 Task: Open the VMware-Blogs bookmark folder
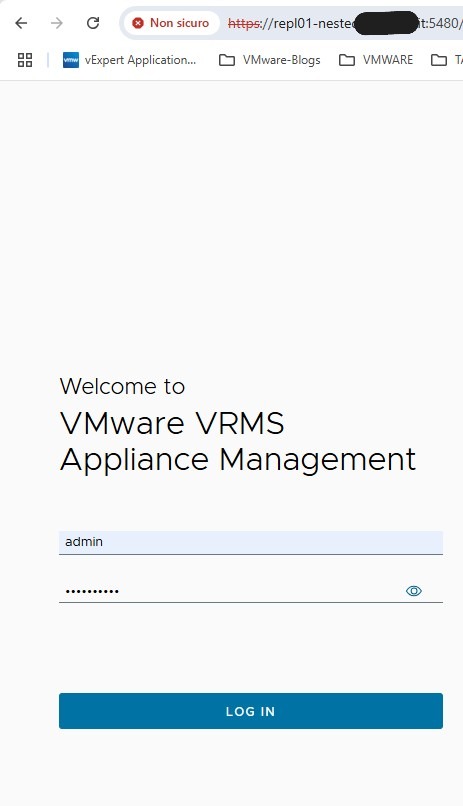click(270, 60)
